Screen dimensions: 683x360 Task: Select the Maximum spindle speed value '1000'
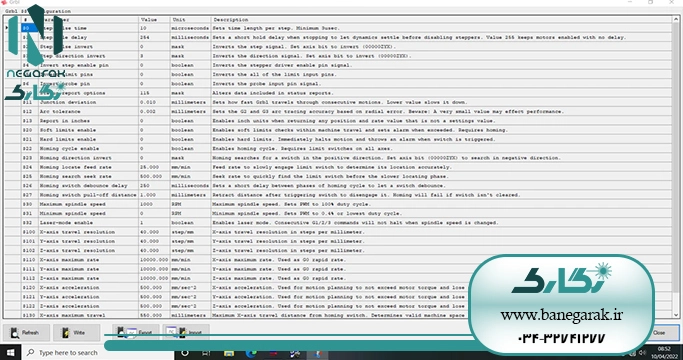[x=154, y=204]
